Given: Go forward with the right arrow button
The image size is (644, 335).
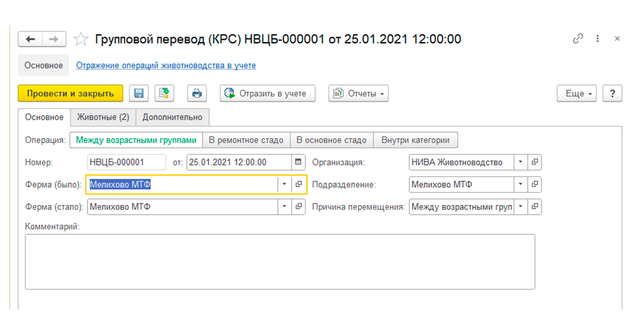Looking at the screenshot, I should [x=53, y=39].
